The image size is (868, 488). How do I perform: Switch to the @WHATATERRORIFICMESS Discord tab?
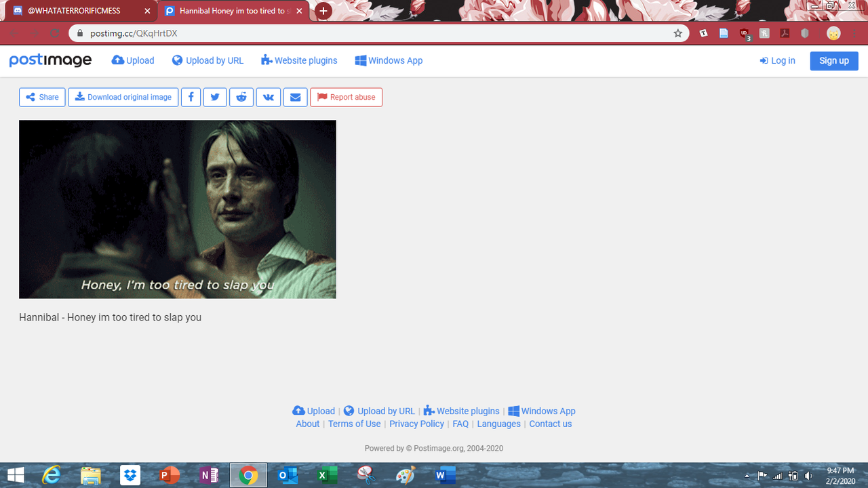[x=80, y=12]
